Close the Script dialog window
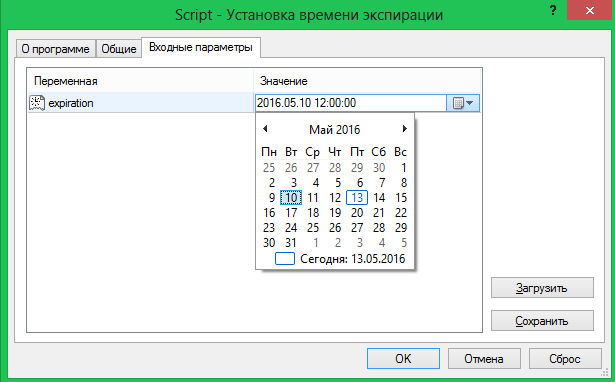615x382 pixels. (590, 11)
